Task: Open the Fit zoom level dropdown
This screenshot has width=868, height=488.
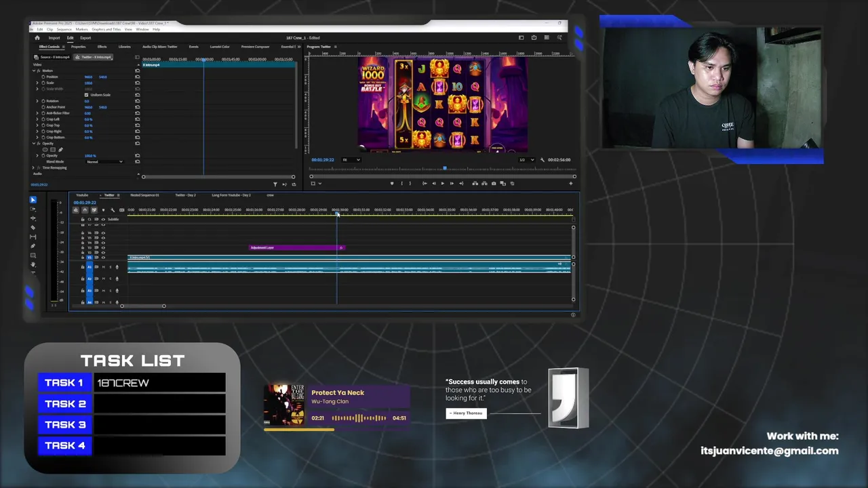Action: (351, 160)
